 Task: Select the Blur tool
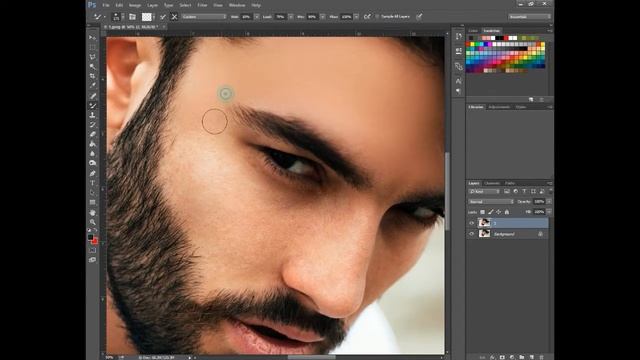(x=93, y=154)
